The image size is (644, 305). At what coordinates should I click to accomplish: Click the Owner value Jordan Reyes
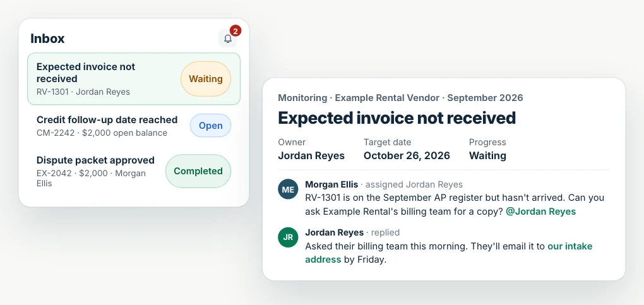tap(311, 156)
